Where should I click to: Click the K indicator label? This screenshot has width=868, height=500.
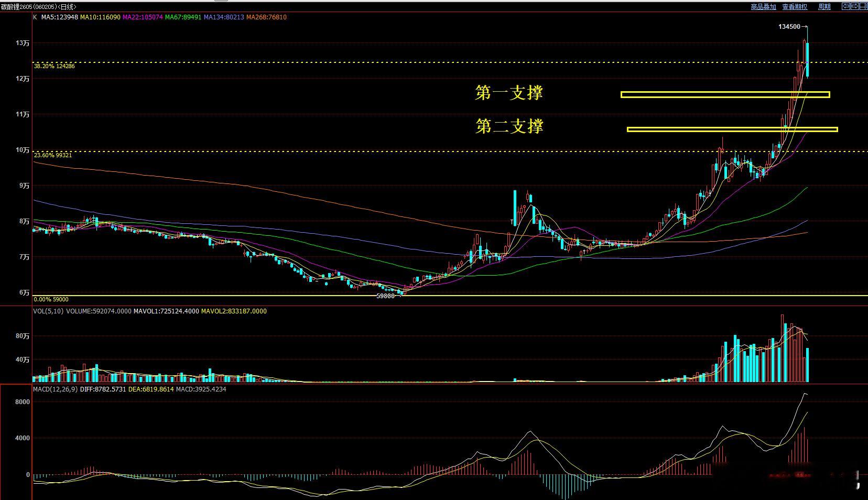(35, 17)
